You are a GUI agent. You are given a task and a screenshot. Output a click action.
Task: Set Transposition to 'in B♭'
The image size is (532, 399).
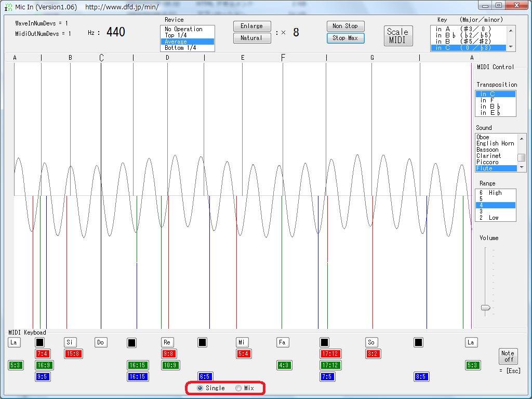click(495, 107)
